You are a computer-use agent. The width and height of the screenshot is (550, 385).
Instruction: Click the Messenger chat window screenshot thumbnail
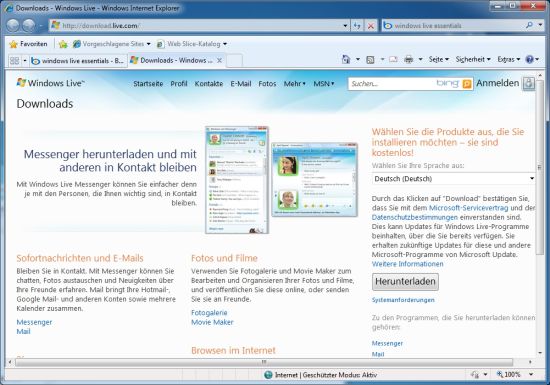click(x=315, y=180)
